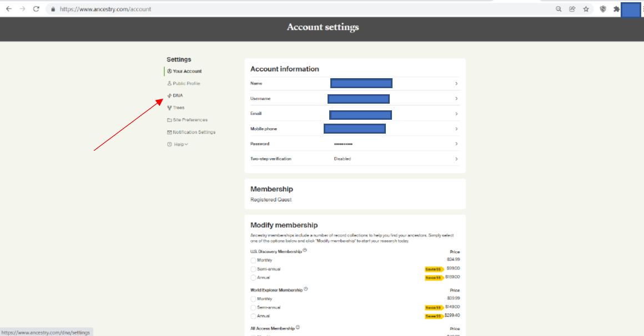The width and height of the screenshot is (644, 336).
Task: Click the $99.00 semi-annual price
Action: (x=454, y=268)
